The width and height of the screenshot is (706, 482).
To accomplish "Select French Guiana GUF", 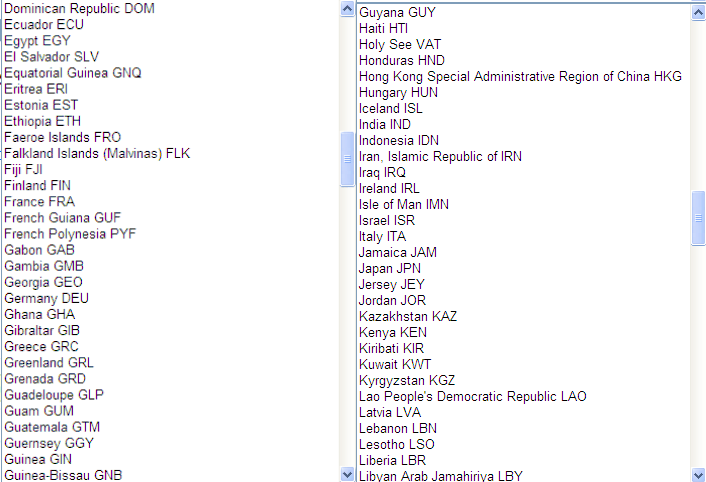I will click(63, 218).
